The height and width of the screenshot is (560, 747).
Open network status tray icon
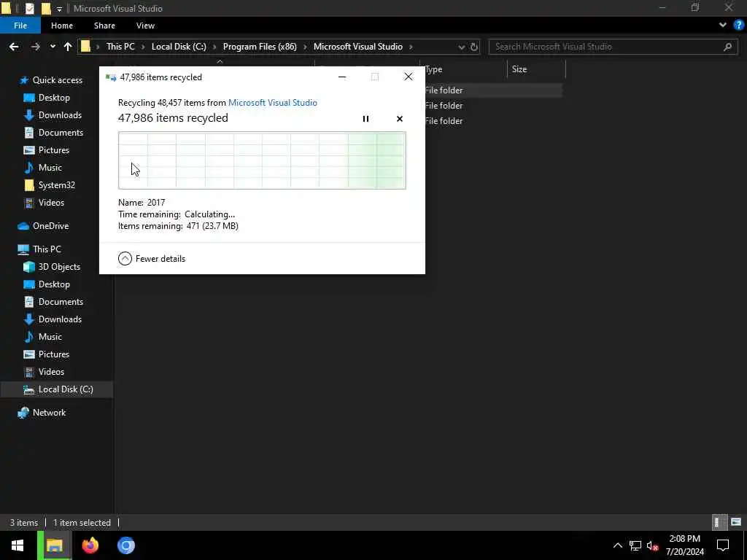pyautogui.click(x=635, y=545)
